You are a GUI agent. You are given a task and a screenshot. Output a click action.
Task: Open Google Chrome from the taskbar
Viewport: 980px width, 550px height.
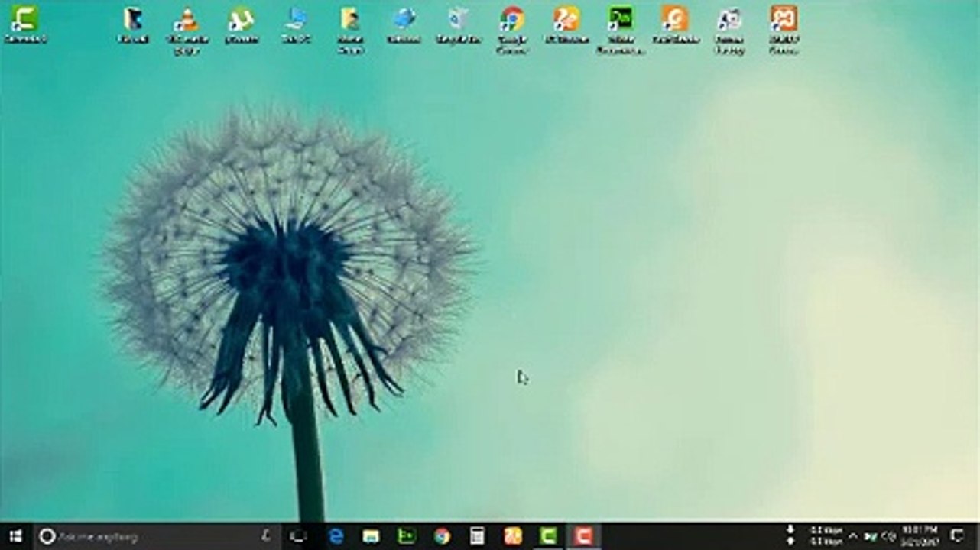[x=442, y=536]
